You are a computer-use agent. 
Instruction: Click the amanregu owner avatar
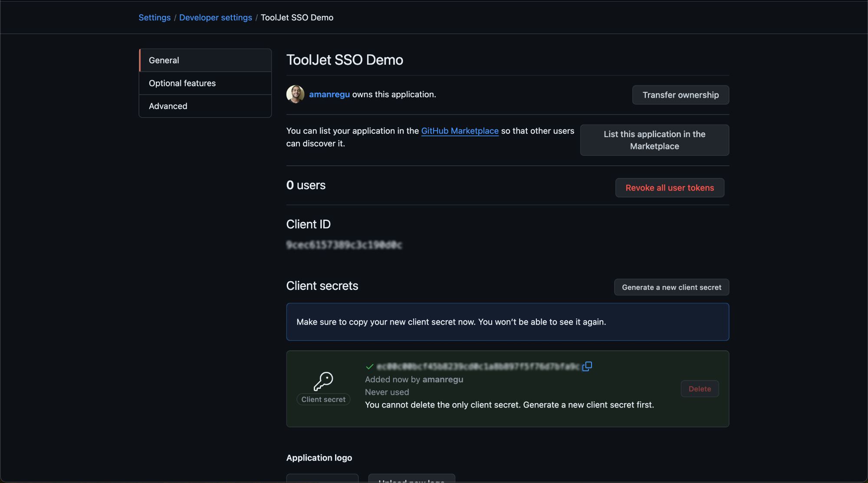[295, 94]
